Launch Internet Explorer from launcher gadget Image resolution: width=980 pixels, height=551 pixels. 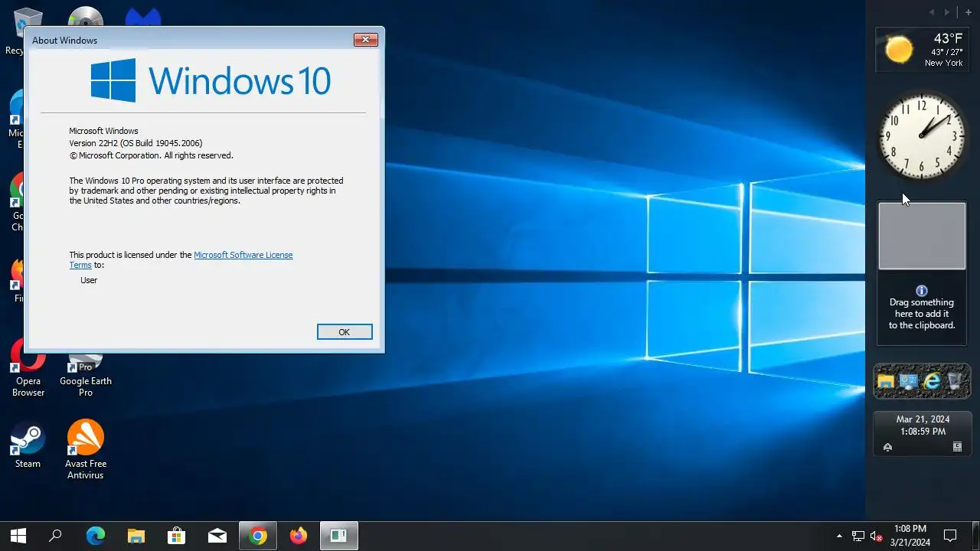(x=932, y=381)
